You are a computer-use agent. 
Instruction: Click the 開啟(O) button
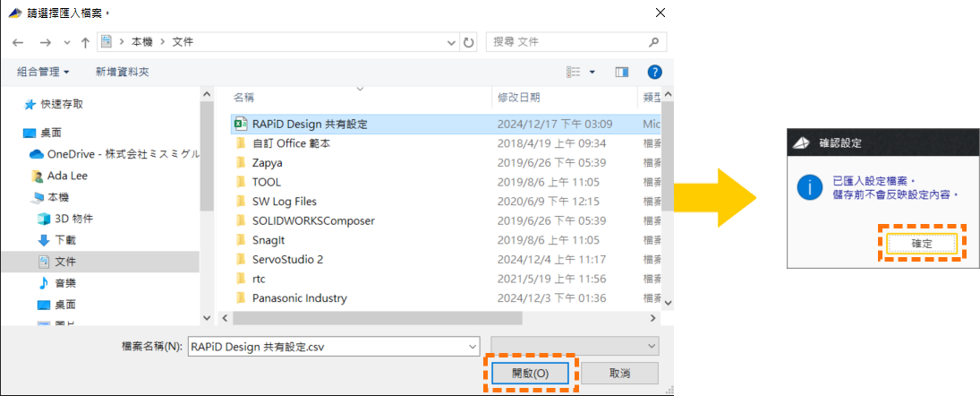click(x=530, y=374)
